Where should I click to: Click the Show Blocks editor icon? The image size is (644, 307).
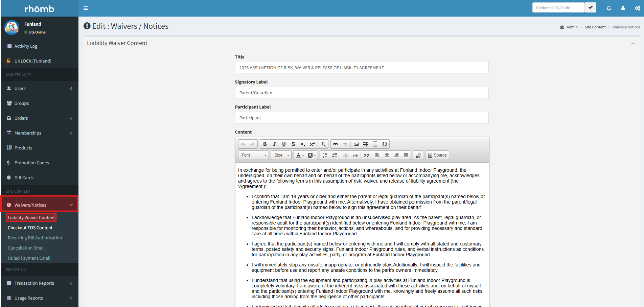(418, 155)
